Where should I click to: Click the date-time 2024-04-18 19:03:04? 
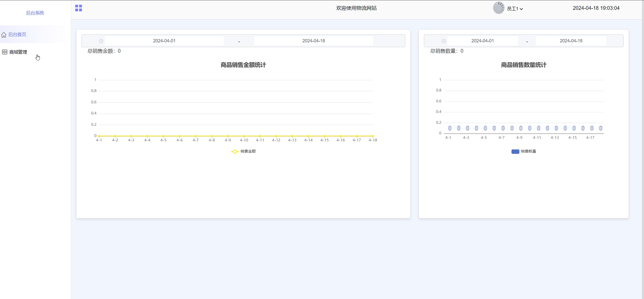click(596, 8)
